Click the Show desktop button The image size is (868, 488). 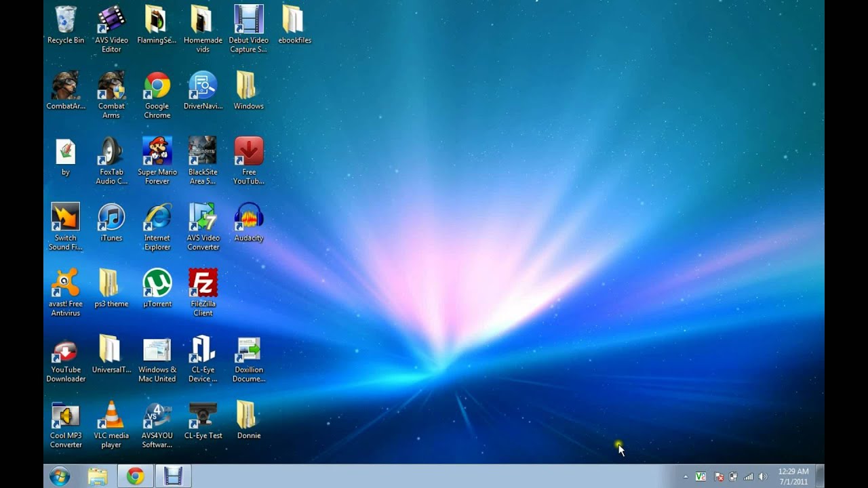pos(820,476)
